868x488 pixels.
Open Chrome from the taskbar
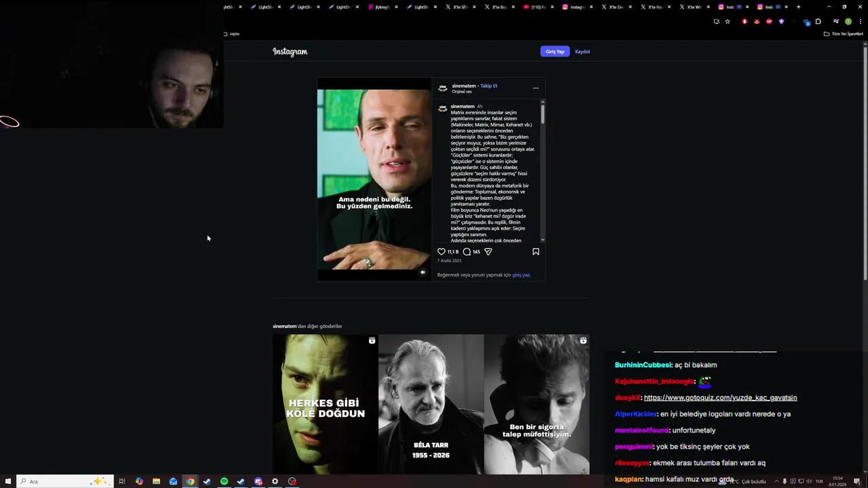(x=191, y=481)
